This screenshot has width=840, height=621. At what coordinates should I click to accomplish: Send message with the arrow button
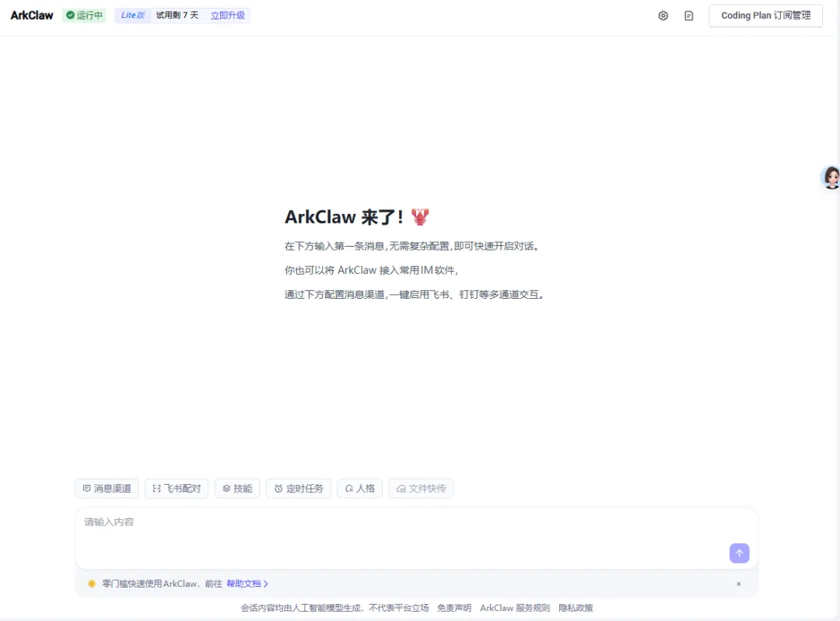pyautogui.click(x=740, y=553)
